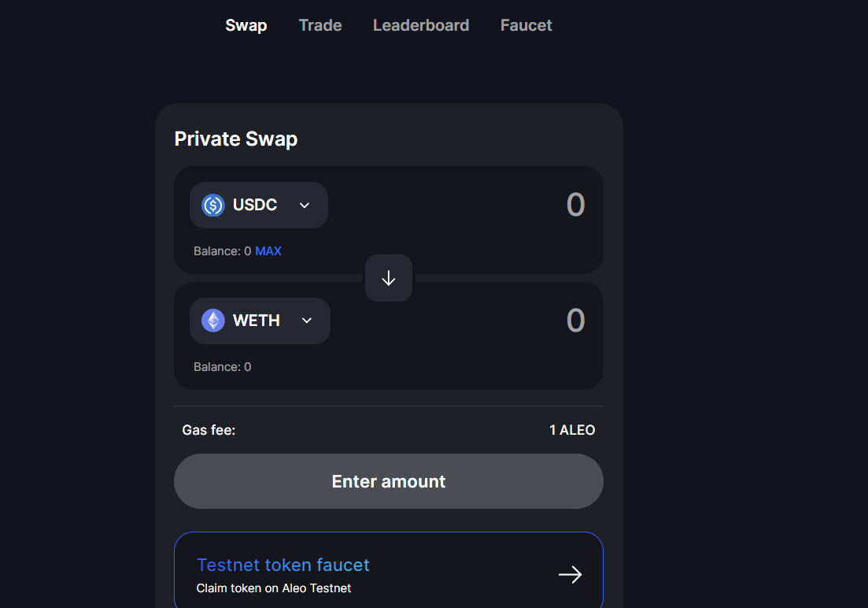
Task: Click the faucet right arrow icon
Action: pos(571,575)
